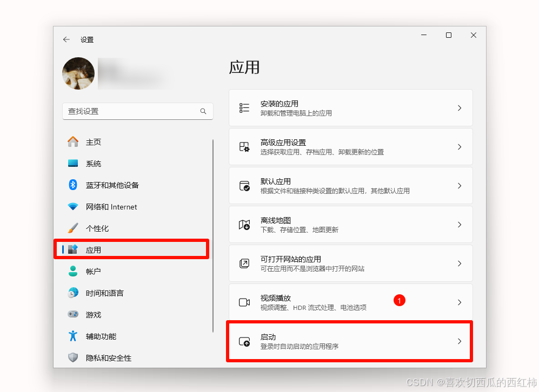Click the 主页 house icon
The width and height of the screenshot is (539, 392).
coord(73,142)
